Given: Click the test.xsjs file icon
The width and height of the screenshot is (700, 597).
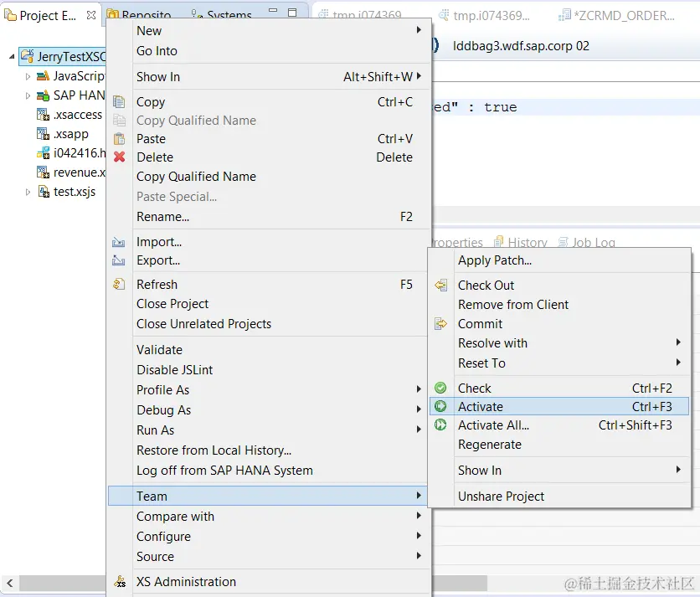Looking at the screenshot, I should [x=44, y=192].
